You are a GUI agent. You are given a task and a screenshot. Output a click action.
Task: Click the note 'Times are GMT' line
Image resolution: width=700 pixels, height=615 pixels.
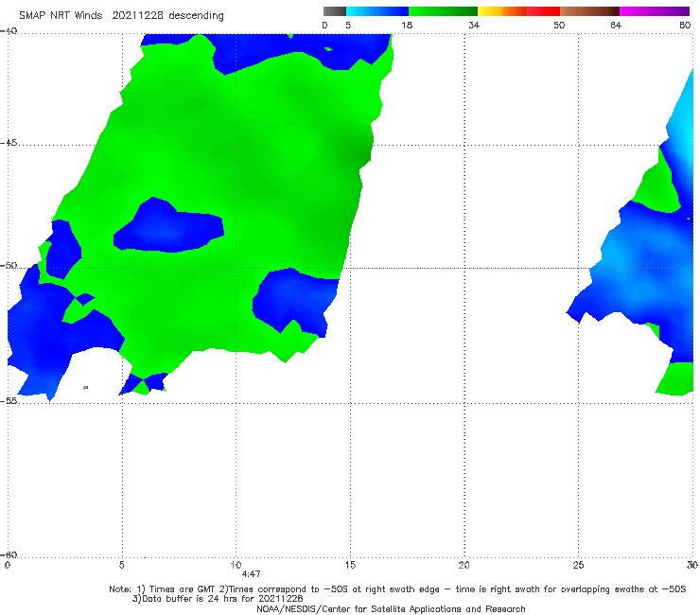click(397, 589)
